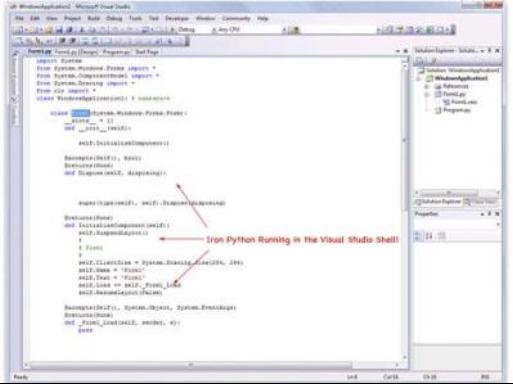Click the Alphabetical sort icon in Properties
The width and height of the screenshot is (513, 384).
(429, 236)
